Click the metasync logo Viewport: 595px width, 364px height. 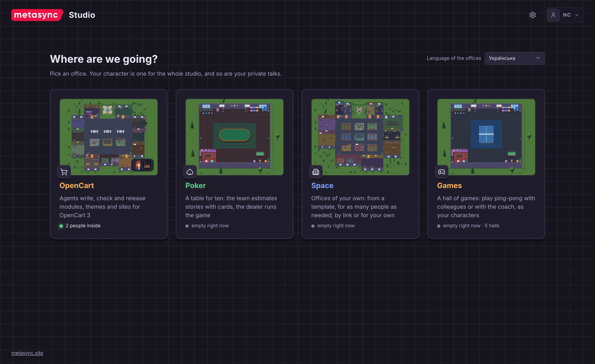pos(37,15)
